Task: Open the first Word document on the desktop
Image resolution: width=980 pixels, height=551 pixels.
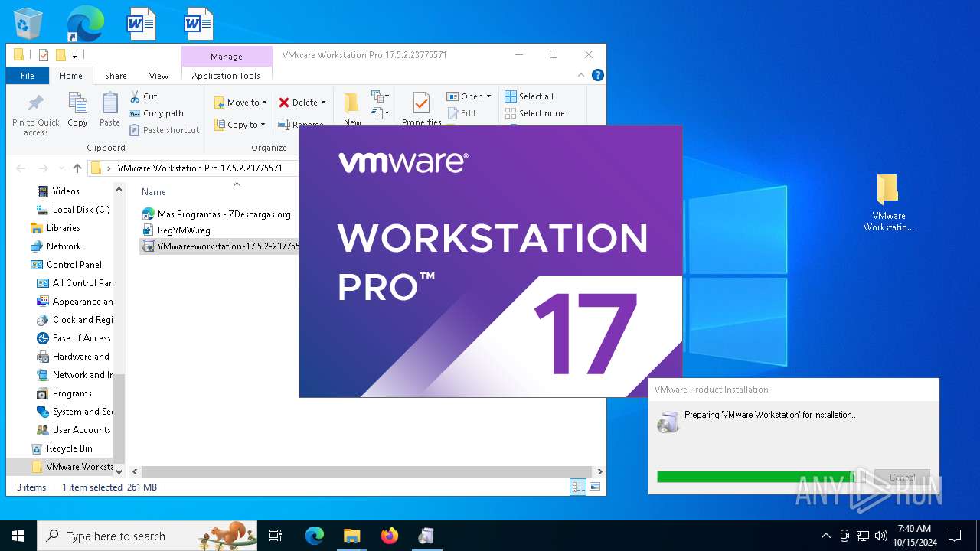Action: tap(141, 24)
